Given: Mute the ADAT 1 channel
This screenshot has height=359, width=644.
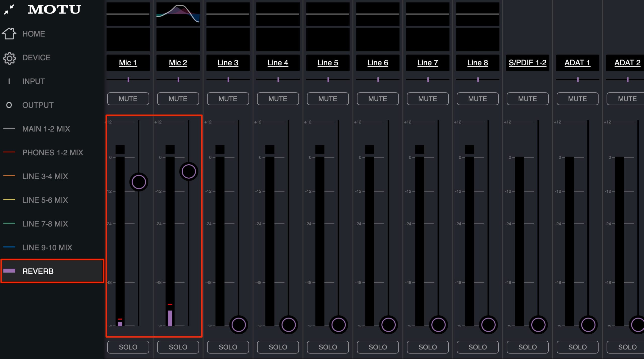Looking at the screenshot, I should (x=578, y=99).
